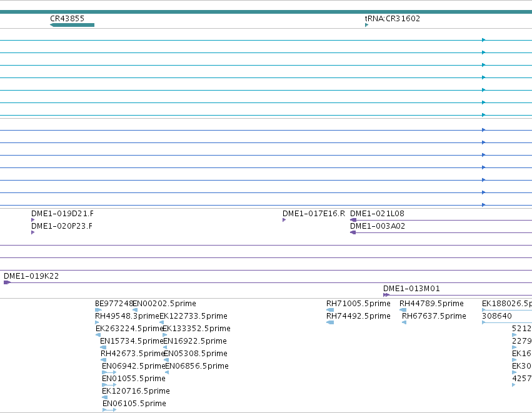
Task: Click the DME1-019K22 label
Action: [31, 276]
